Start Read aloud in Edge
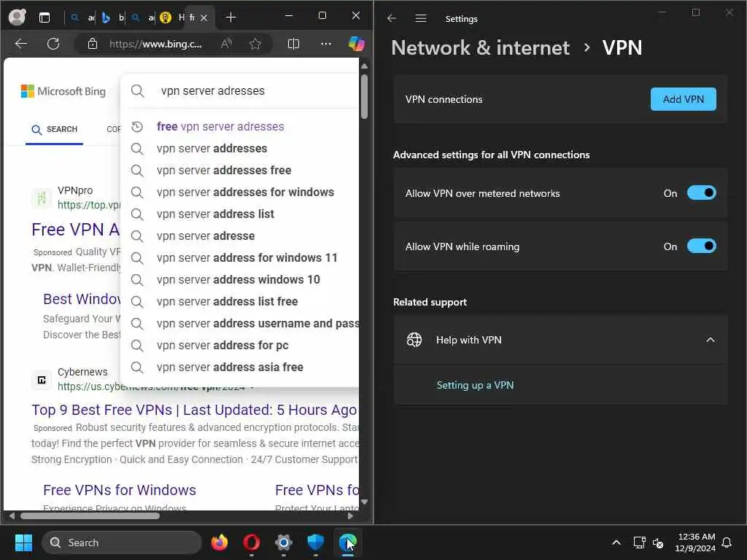This screenshot has width=747, height=560. 226,44
